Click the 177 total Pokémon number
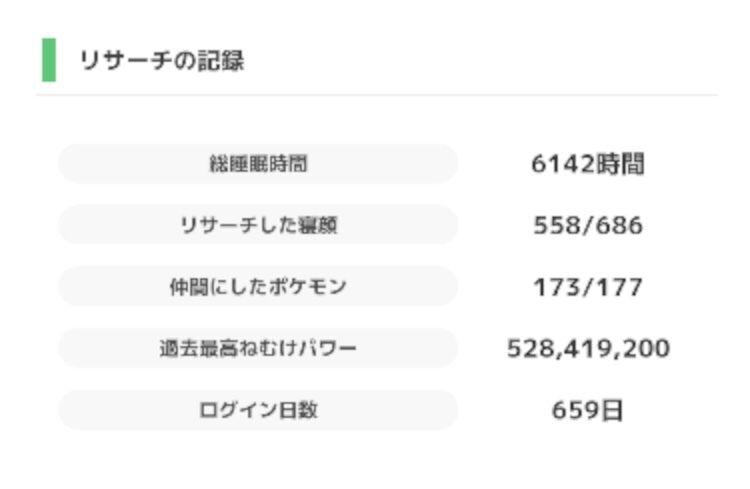The image size is (750, 489). (619, 287)
